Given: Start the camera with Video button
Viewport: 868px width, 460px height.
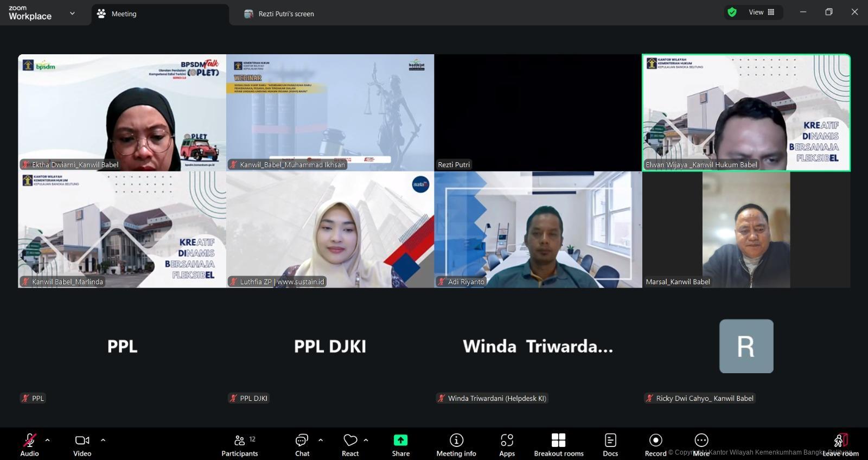Looking at the screenshot, I should point(82,445).
